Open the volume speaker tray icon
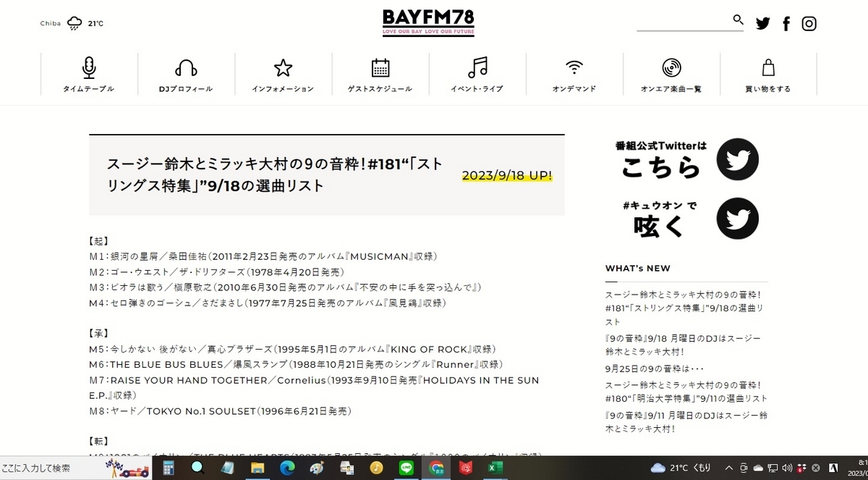Screen dimensions: 868x480 [x=787, y=468]
